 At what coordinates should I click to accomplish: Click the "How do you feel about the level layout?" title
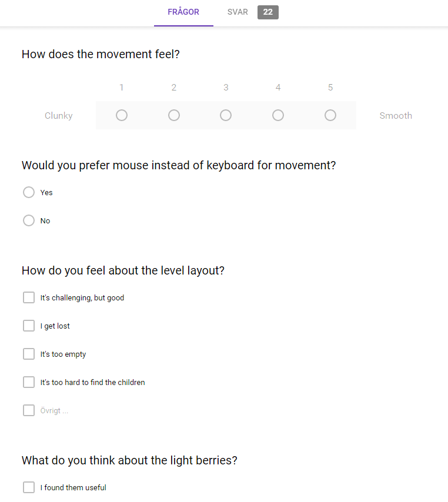[x=123, y=270]
